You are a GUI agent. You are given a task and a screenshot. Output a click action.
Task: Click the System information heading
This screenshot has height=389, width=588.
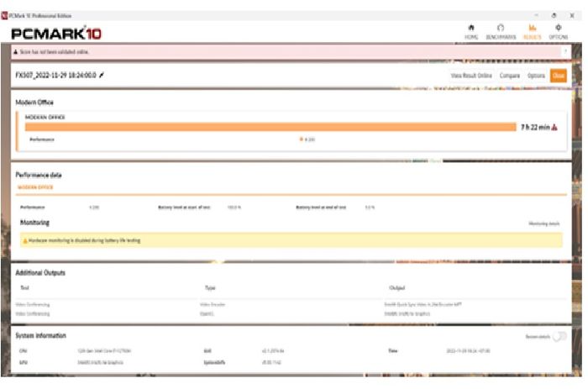pos(40,335)
